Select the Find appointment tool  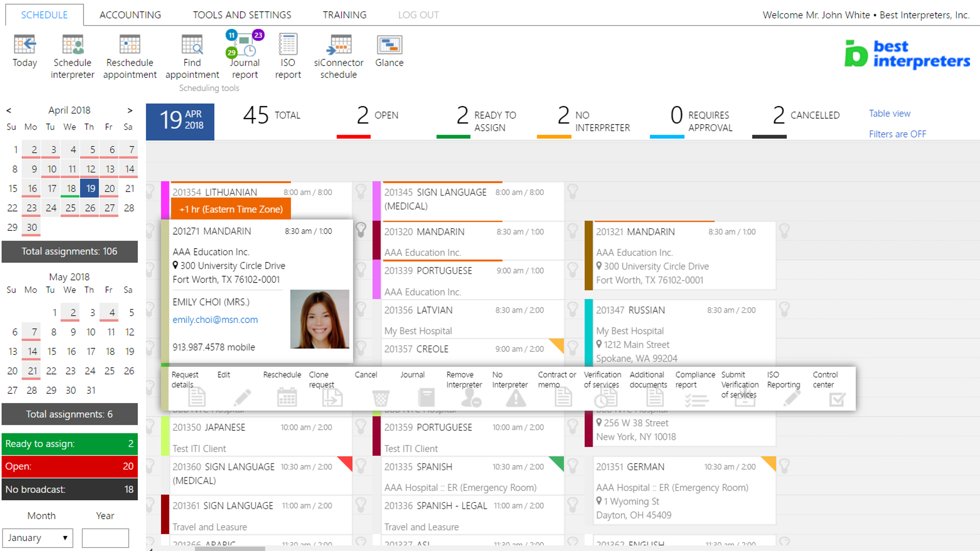coord(192,55)
